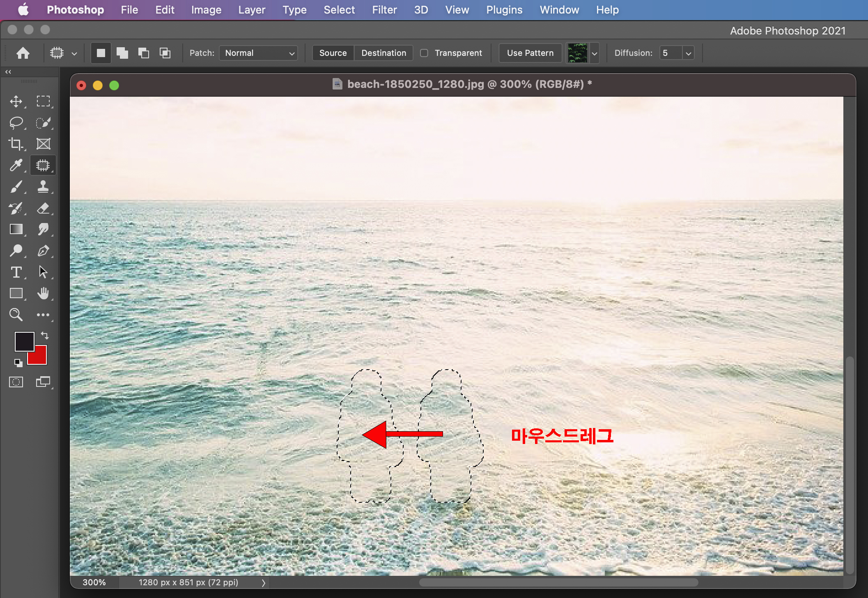Open the Select menu
This screenshot has width=868, height=598.
[x=339, y=10]
